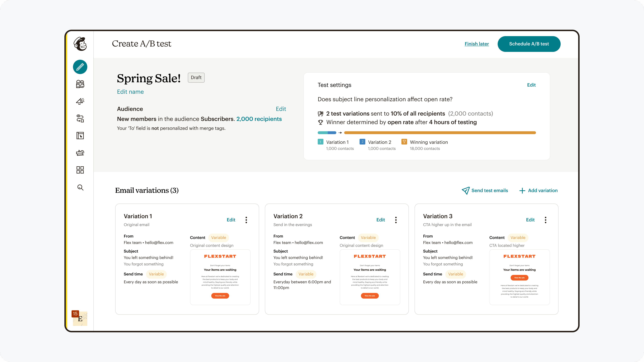Click the Variation 3 email preview thumbnail

point(519,277)
